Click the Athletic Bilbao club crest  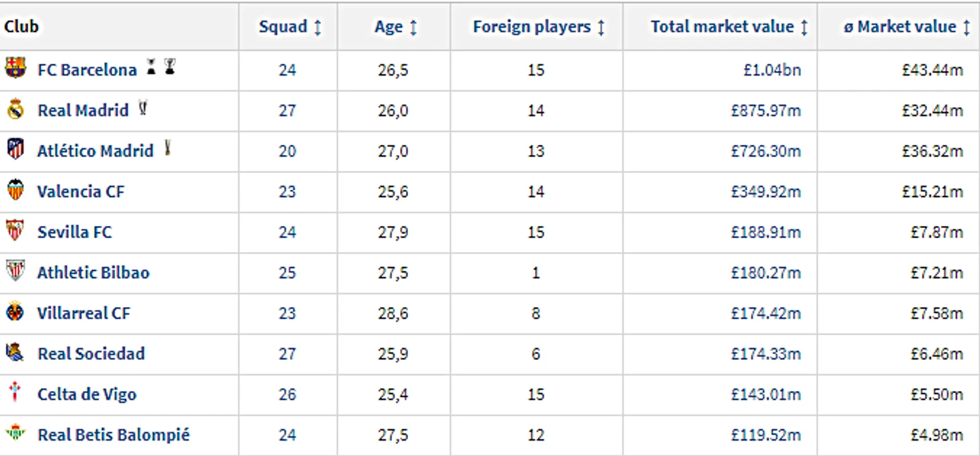click(x=15, y=272)
